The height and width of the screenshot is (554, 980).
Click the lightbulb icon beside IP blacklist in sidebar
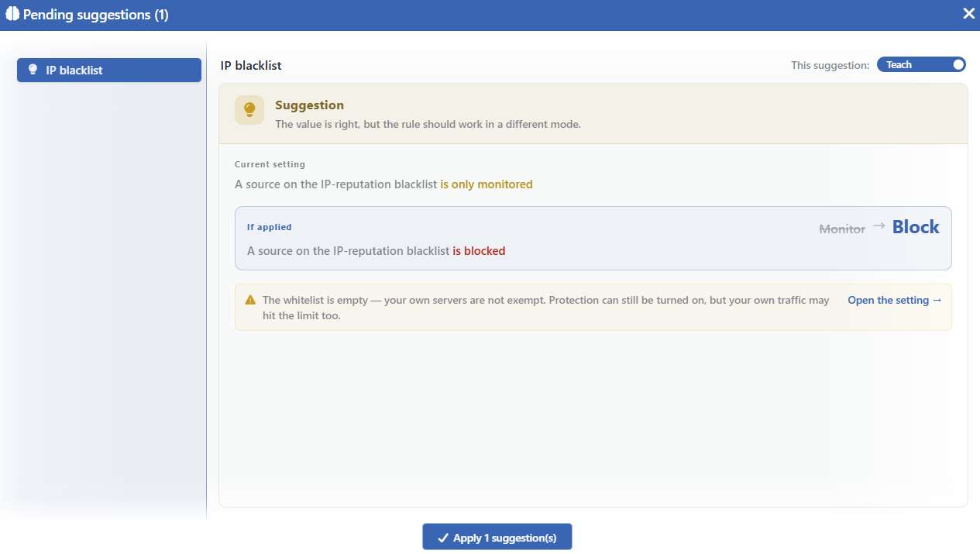pyautogui.click(x=33, y=70)
